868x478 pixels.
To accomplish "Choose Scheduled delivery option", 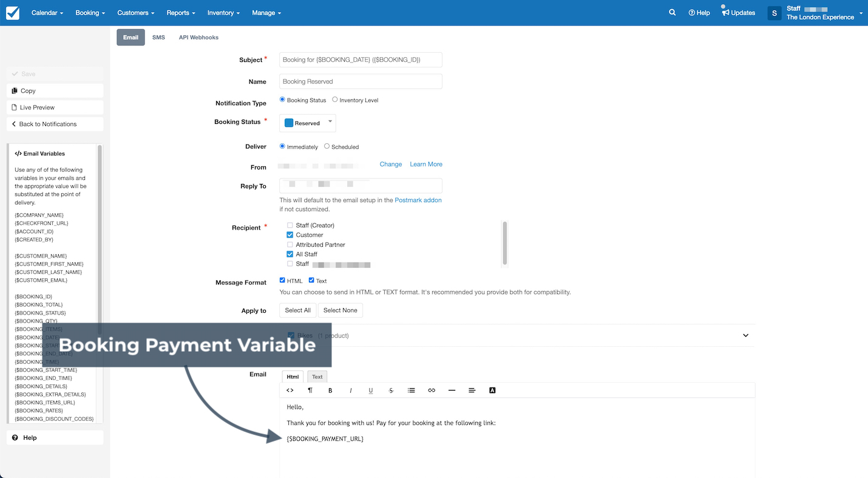I will (327, 146).
